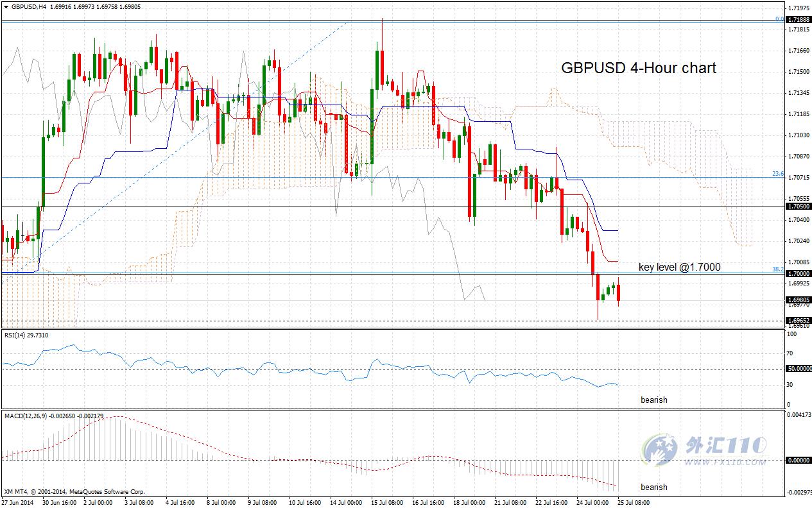Image resolution: width=812 pixels, height=508 pixels.
Task: Click the current price tag 1.69805
Action: 798,300
